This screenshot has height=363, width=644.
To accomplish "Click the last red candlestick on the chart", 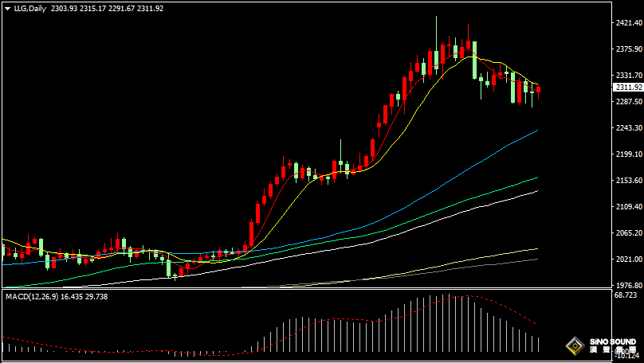I will tap(539, 90).
